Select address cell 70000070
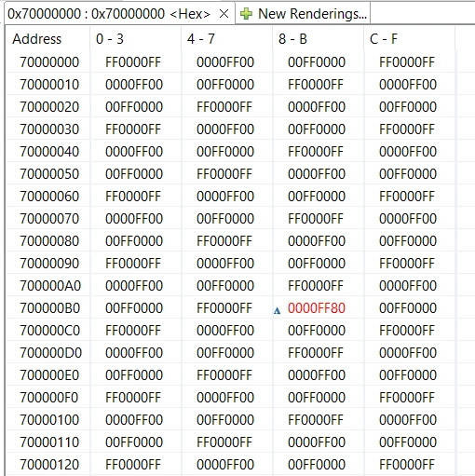Image resolution: width=475 pixels, height=476 pixels. (x=49, y=219)
